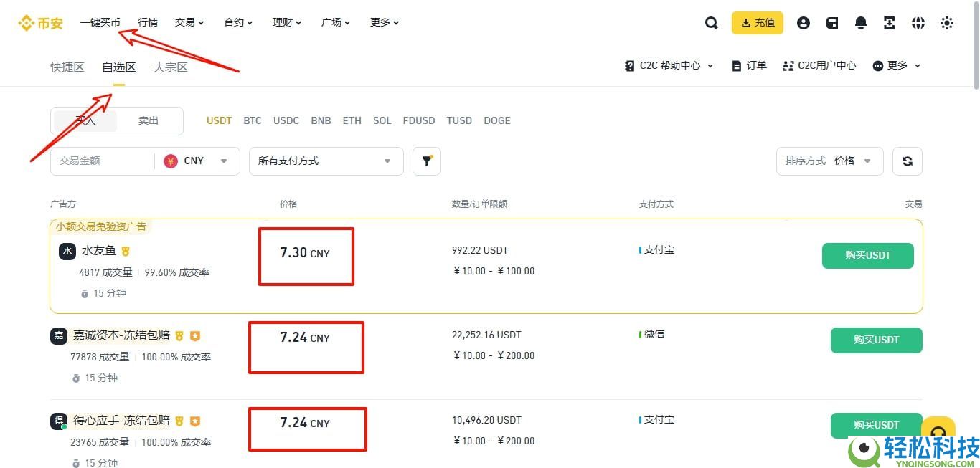Click the refresh icon near sort options

[907, 161]
